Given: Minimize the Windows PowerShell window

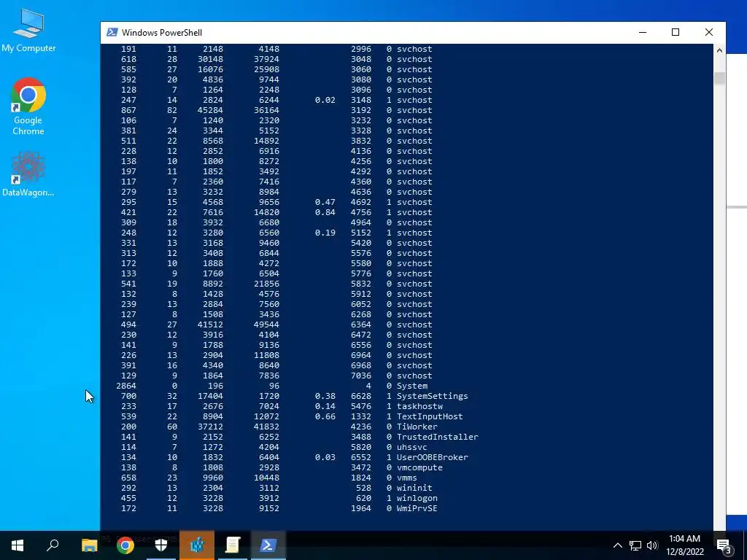Looking at the screenshot, I should (643, 32).
